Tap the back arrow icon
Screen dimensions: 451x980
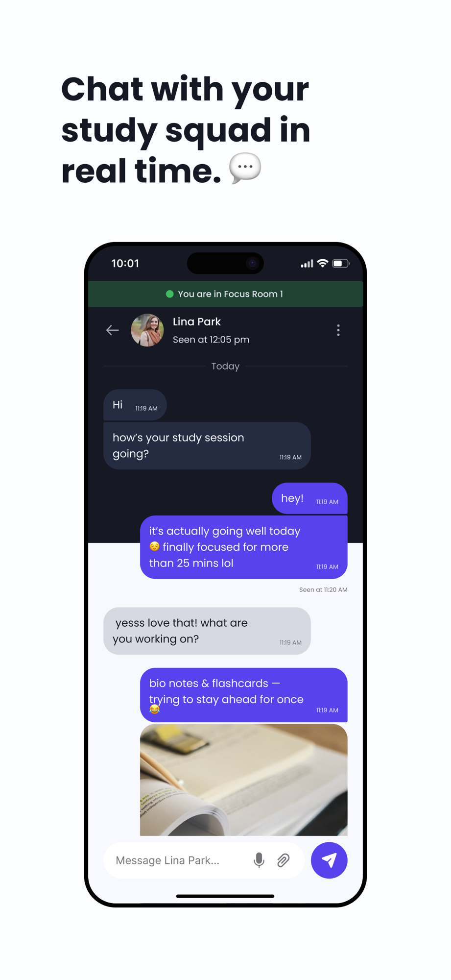pyautogui.click(x=113, y=330)
